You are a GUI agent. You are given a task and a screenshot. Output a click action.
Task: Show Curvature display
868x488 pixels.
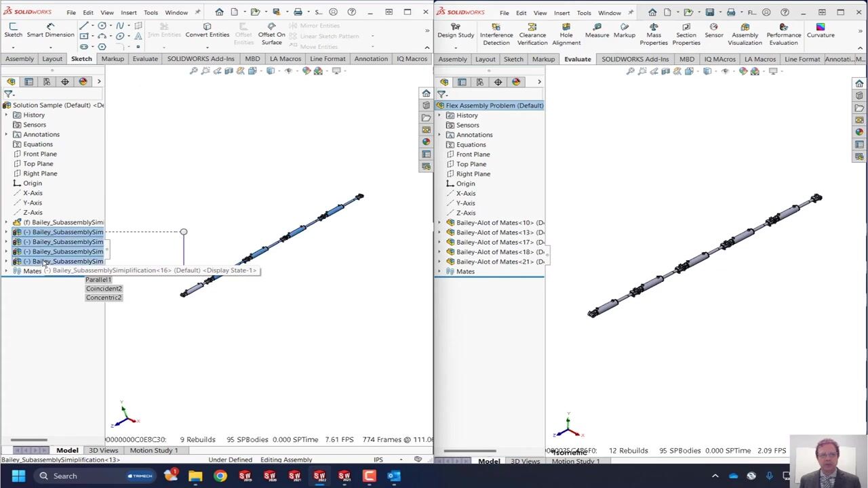click(x=821, y=31)
